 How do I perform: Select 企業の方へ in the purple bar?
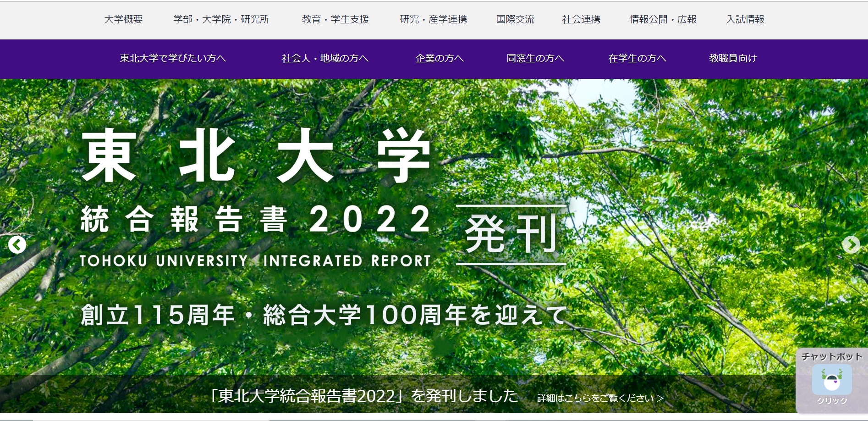(x=439, y=58)
